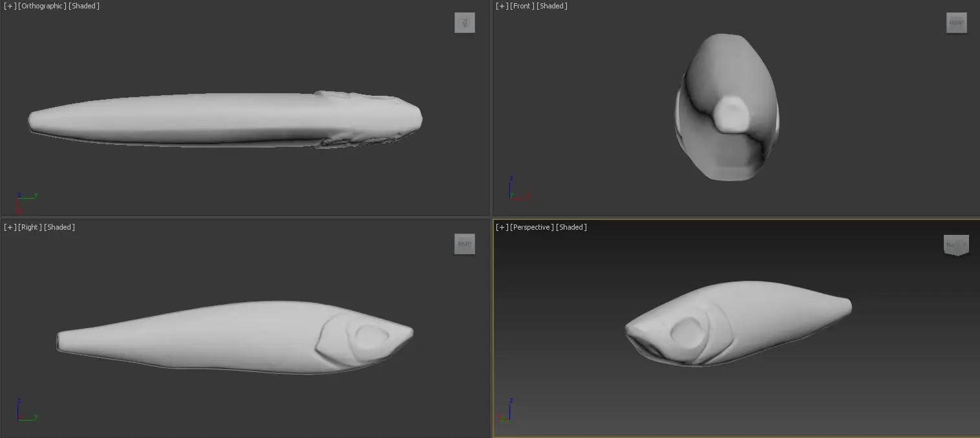Open [Shaded] menu in Front viewport
Screen dimensions: 980x438
click(x=553, y=6)
